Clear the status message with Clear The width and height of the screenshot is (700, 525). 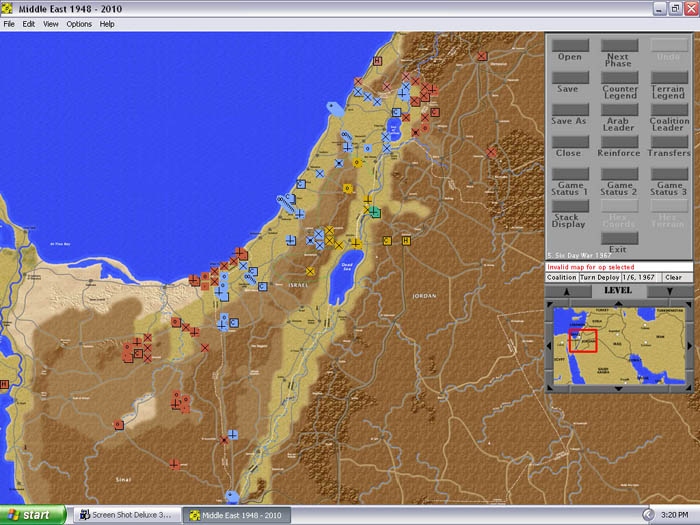(x=678, y=277)
